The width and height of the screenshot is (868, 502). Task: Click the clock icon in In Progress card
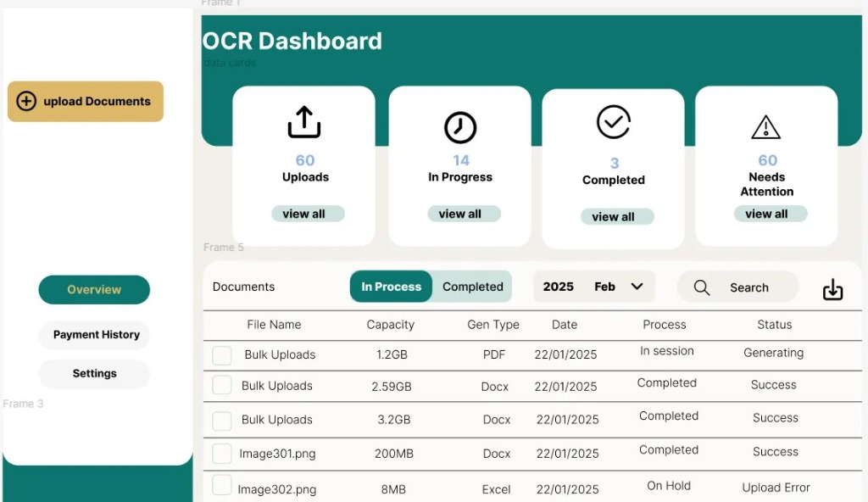pyautogui.click(x=460, y=127)
